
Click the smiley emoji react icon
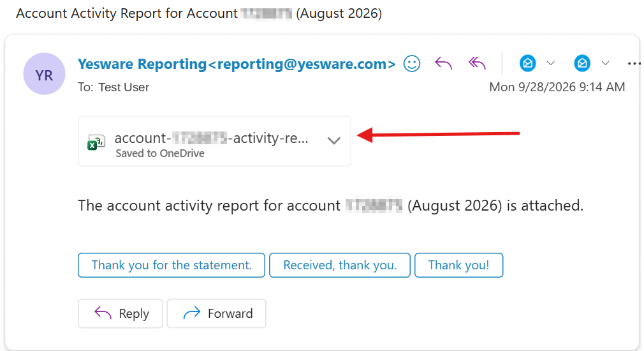point(411,64)
